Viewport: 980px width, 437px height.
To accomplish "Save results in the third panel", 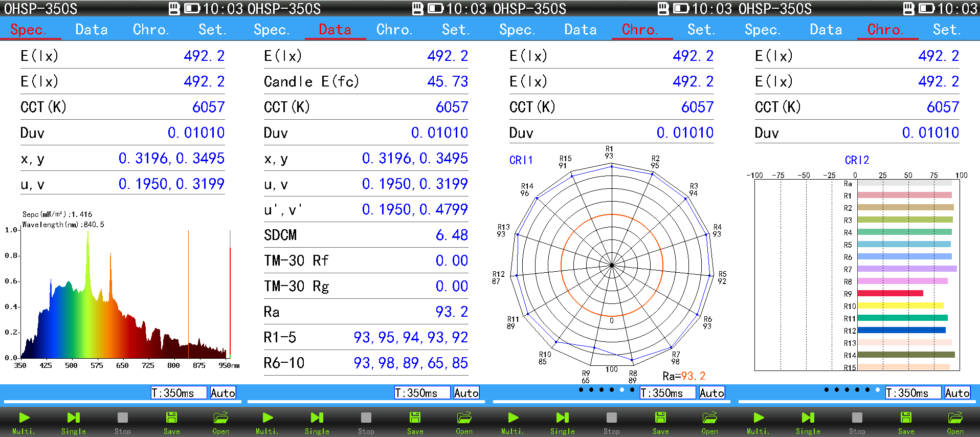I will coord(661,423).
